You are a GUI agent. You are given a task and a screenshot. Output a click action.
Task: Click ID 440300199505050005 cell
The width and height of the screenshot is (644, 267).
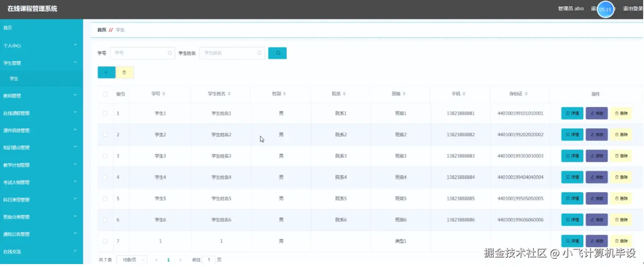[521, 198]
